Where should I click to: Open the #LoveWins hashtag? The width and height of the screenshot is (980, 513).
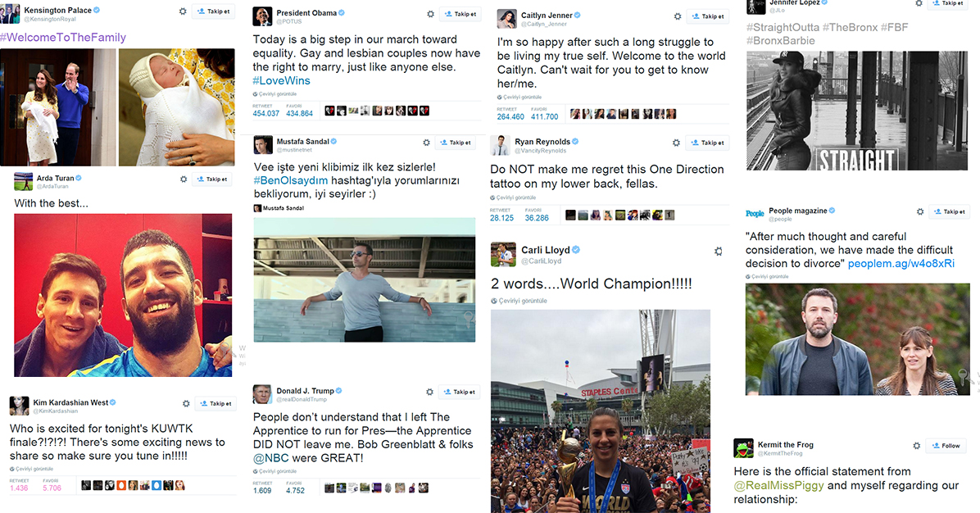[x=281, y=80]
